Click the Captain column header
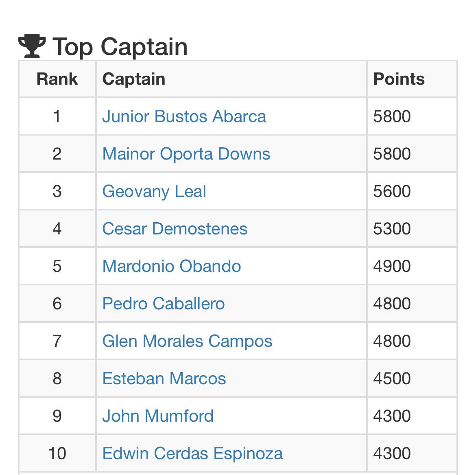476x475 pixels. 134,79
